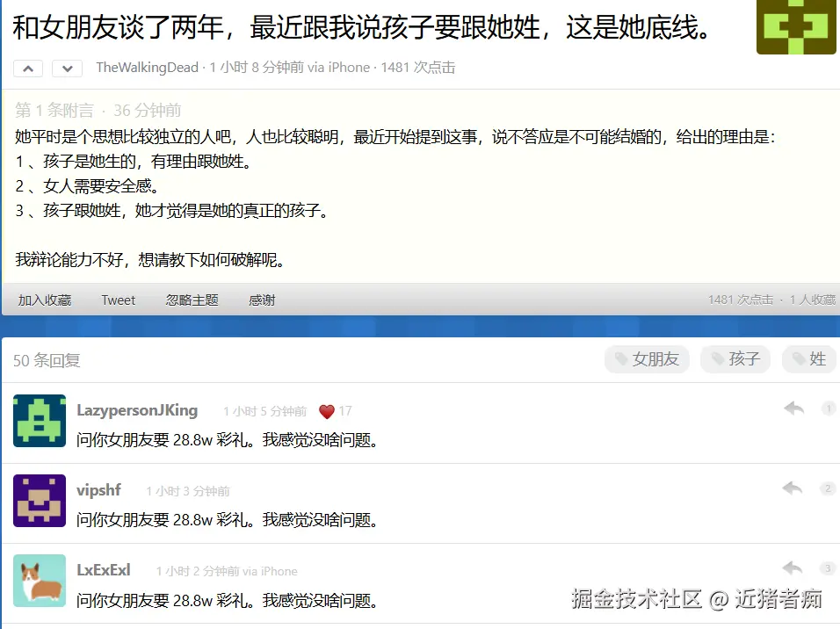840x629 pixels.
Task: Select the 姓 tag
Action: tap(809, 359)
